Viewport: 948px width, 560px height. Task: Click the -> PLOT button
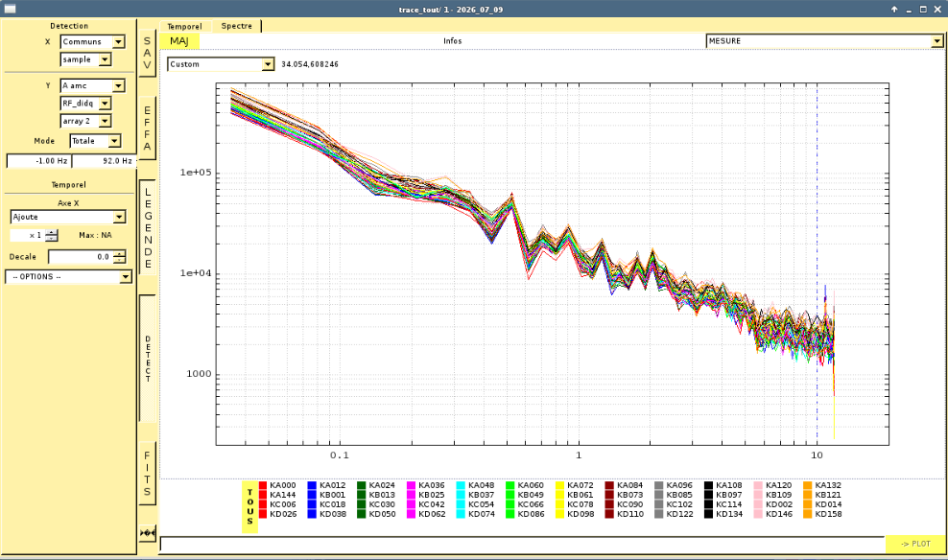[915, 544]
